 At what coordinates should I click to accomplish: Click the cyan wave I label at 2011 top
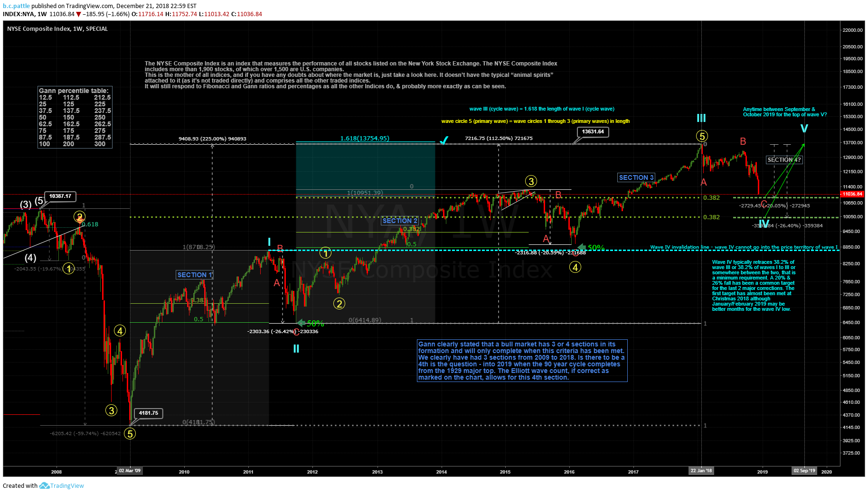[269, 242]
